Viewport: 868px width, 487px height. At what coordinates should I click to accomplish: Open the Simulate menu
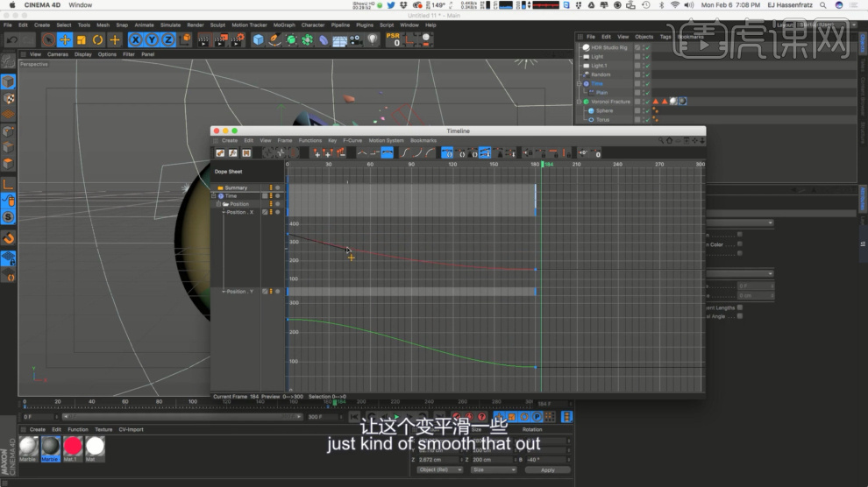tap(170, 25)
